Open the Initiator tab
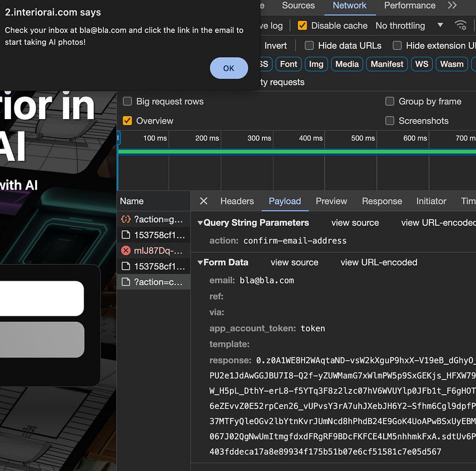476x471 pixels. (431, 201)
